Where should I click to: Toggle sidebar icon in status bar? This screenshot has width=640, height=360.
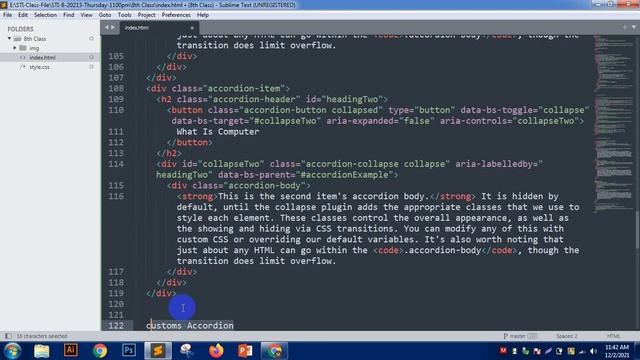tap(8, 336)
